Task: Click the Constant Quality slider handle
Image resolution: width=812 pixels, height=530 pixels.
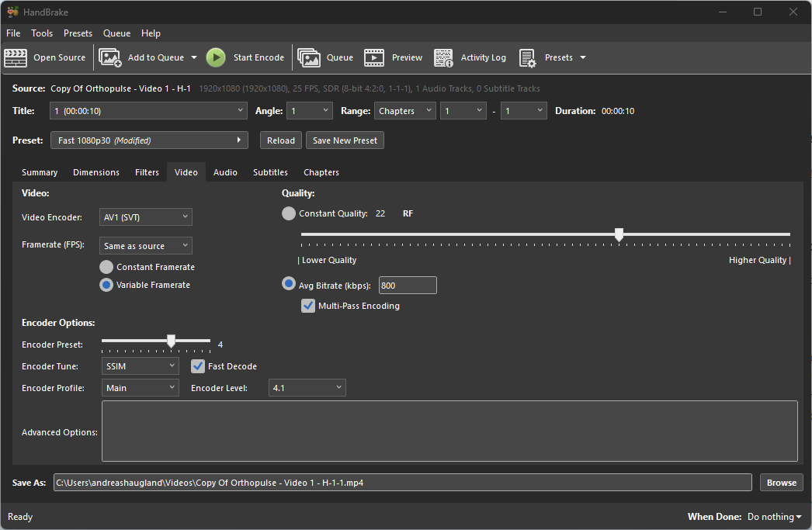Action: (619, 234)
